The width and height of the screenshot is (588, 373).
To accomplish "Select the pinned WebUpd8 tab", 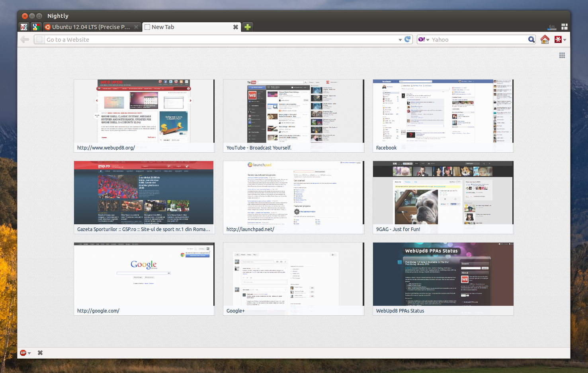I will [23, 27].
